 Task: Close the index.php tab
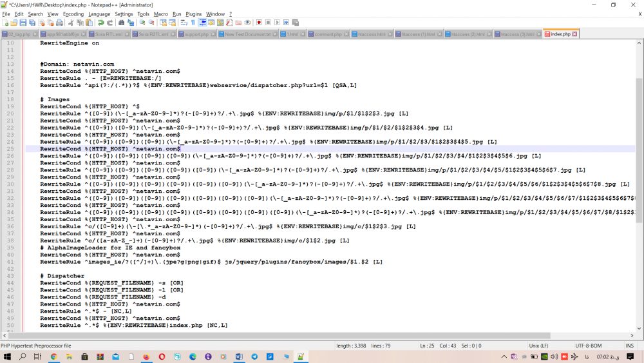[x=574, y=34]
